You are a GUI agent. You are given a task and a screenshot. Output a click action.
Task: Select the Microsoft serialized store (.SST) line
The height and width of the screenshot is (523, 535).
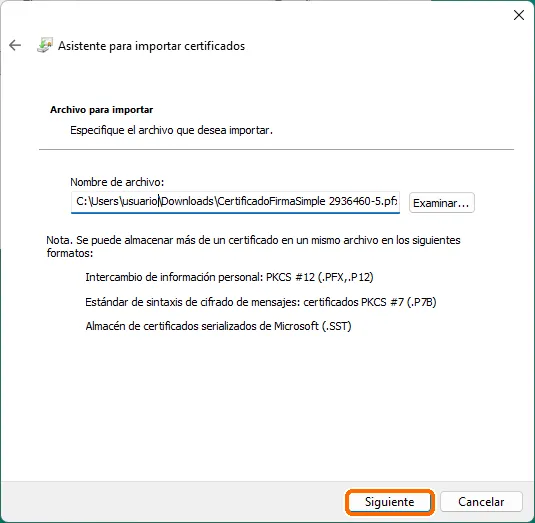click(x=218, y=326)
